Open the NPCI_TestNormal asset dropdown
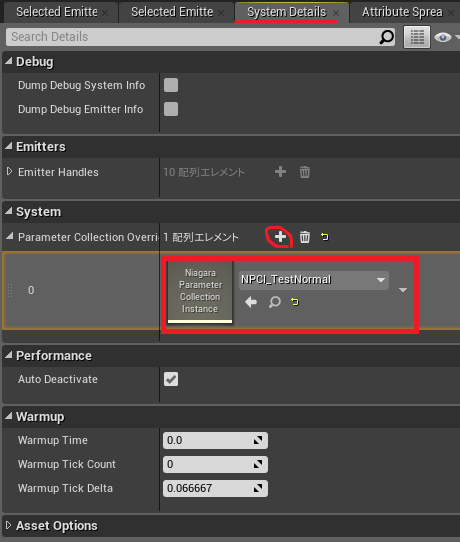 (x=313, y=280)
